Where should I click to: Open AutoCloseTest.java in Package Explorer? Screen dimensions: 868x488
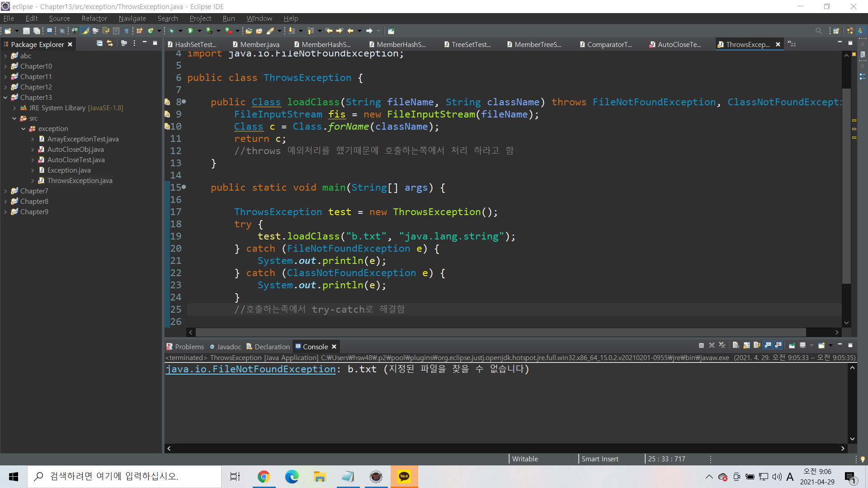click(76, 160)
